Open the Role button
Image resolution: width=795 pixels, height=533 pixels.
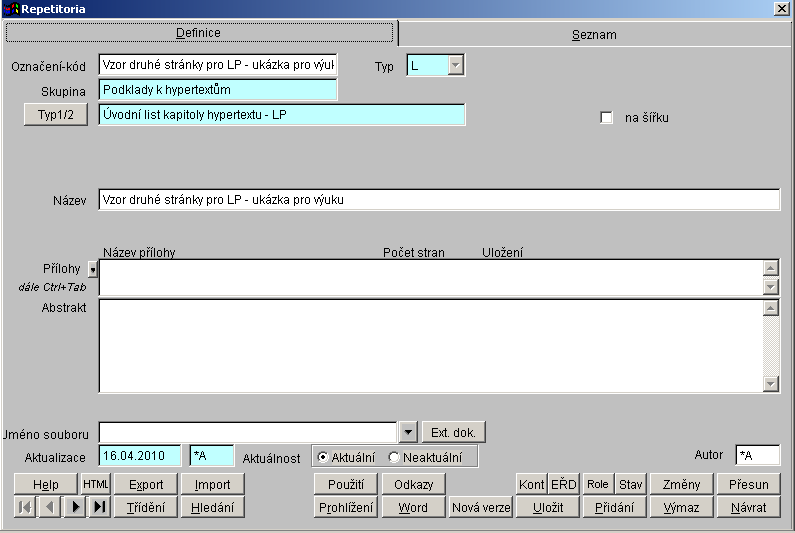point(598,484)
